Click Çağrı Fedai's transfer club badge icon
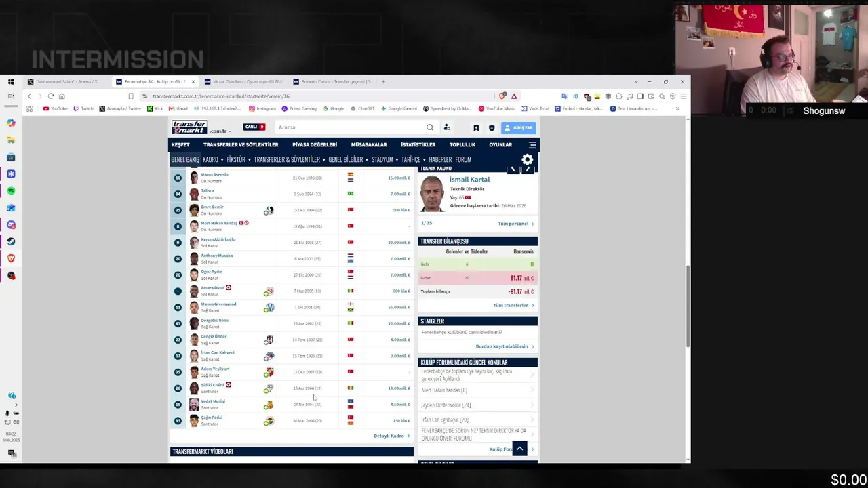Image resolution: width=868 pixels, height=488 pixels. [x=269, y=421]
